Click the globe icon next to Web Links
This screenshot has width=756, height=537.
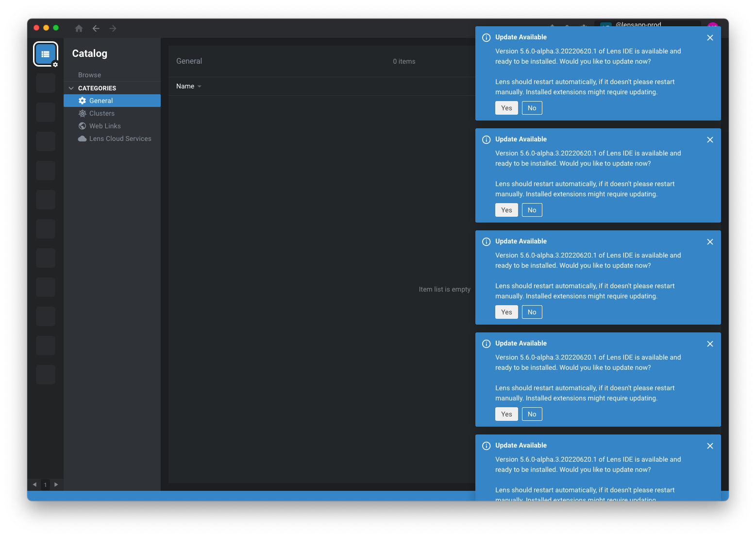tap(82, 126)
